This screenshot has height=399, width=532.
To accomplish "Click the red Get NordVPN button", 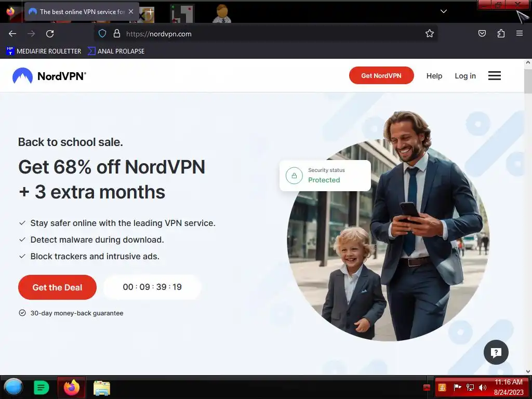I will pos(381,76).
